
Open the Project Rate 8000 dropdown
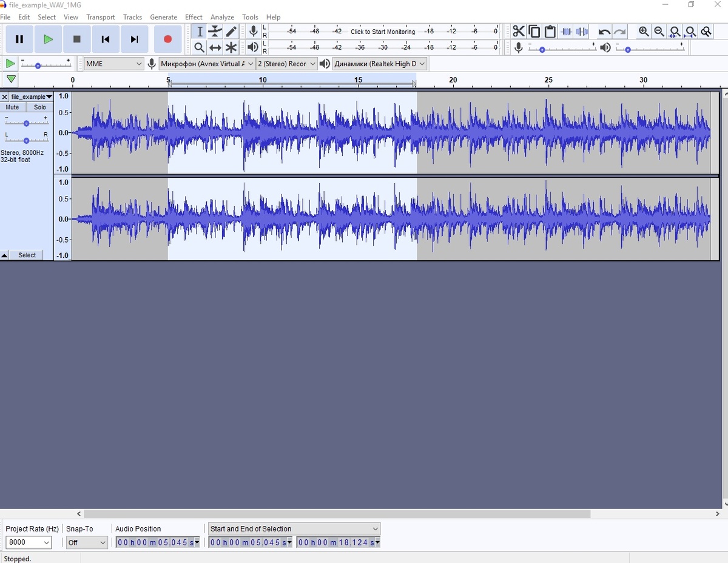tap(29, 542)
